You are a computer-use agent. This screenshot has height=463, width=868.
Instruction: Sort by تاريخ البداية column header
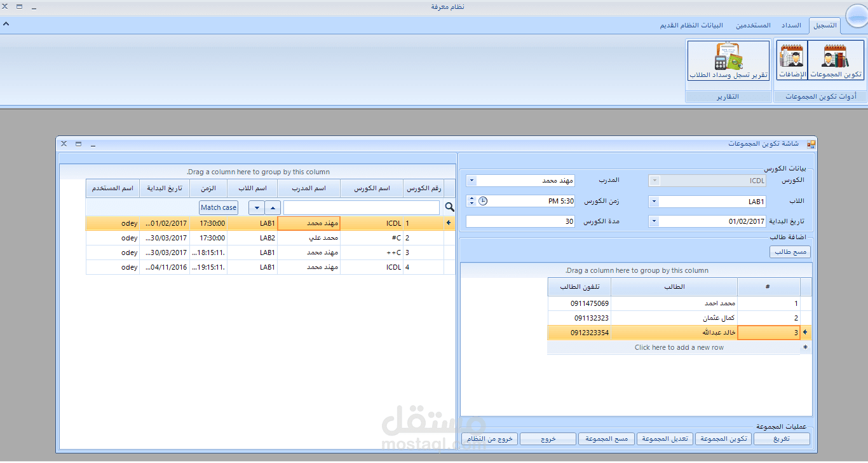point(164,188)
